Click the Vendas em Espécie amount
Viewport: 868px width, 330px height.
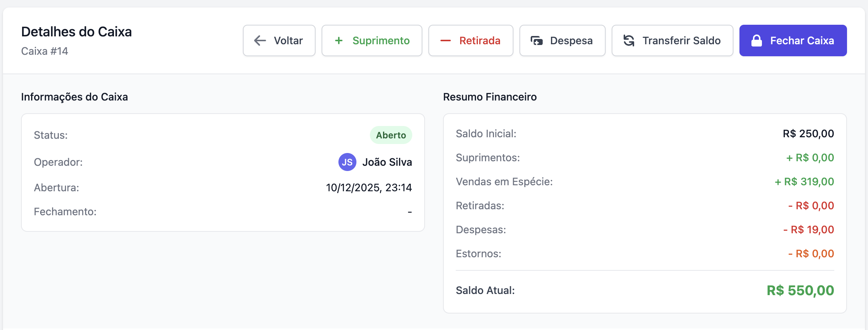tap(804, 182)
